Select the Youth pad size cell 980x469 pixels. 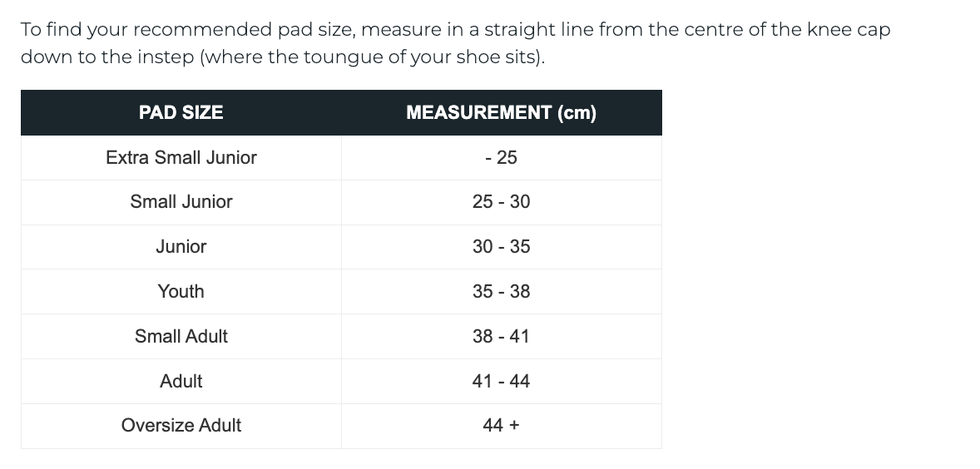click(181, 292)
